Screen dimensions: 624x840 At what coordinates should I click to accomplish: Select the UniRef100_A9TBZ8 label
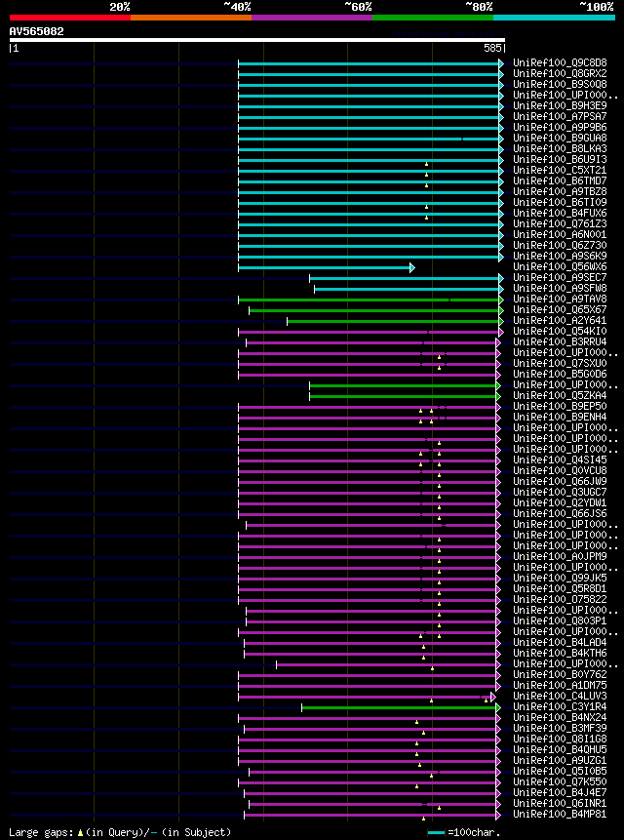coord(560,191)
